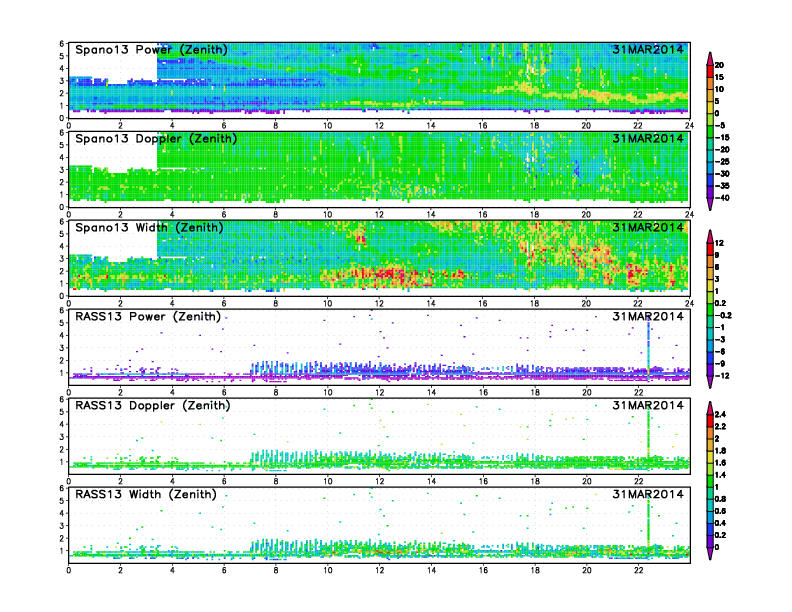Pick the red segment of the top colorbar
The width and height of the screenshot is (792, 612).
(x=710, y=71)
